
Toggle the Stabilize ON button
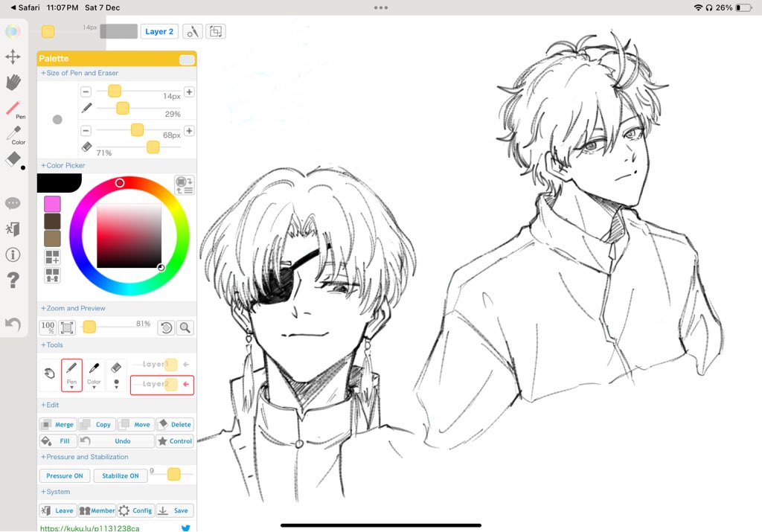[120, 475]
